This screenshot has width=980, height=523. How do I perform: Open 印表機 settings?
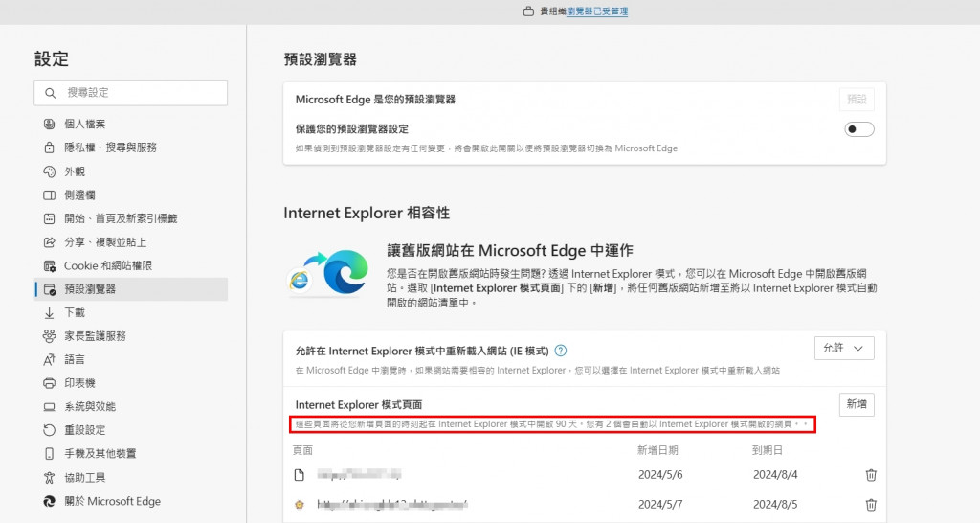(130, 383)
